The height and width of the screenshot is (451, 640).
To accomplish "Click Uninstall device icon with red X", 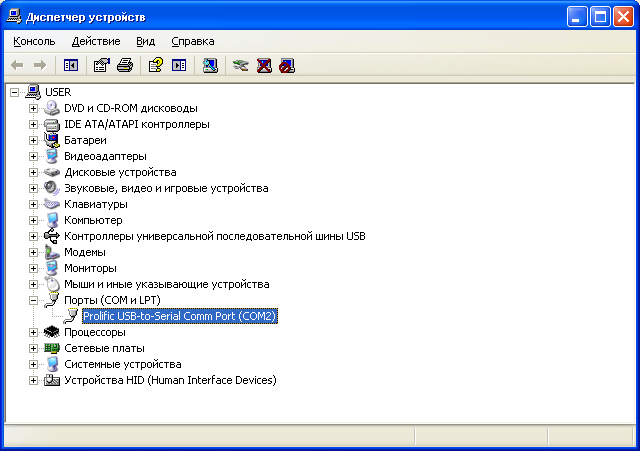I will (264, 65).
